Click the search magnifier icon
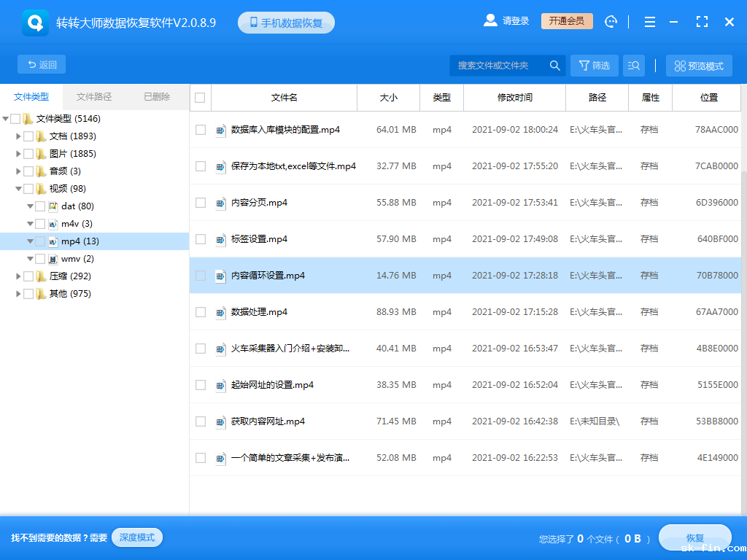Viewport: 747px width, 560px height. 554,65
